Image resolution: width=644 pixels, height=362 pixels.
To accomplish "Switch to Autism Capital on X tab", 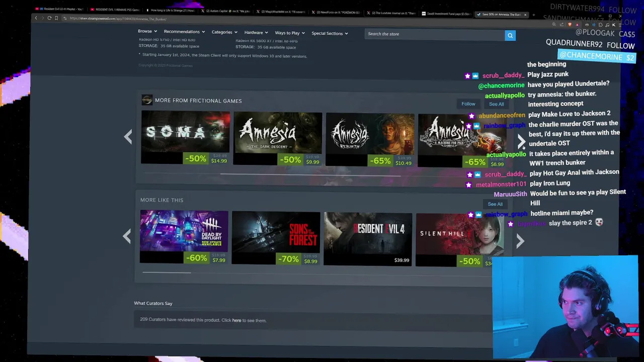I will pyautogui.click(x=225, y=11).
